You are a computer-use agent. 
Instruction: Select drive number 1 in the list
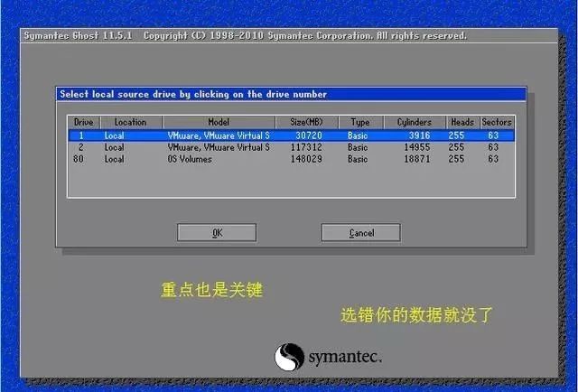coord(292,135)
